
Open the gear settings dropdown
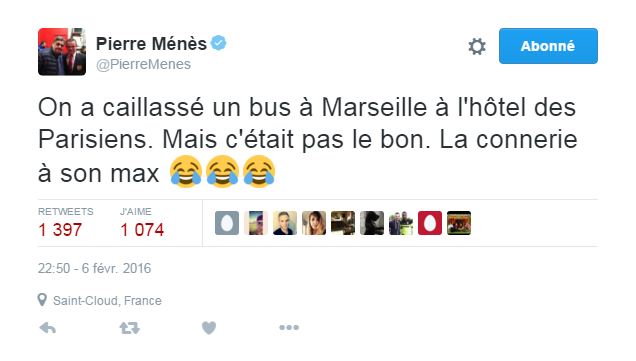477,46
